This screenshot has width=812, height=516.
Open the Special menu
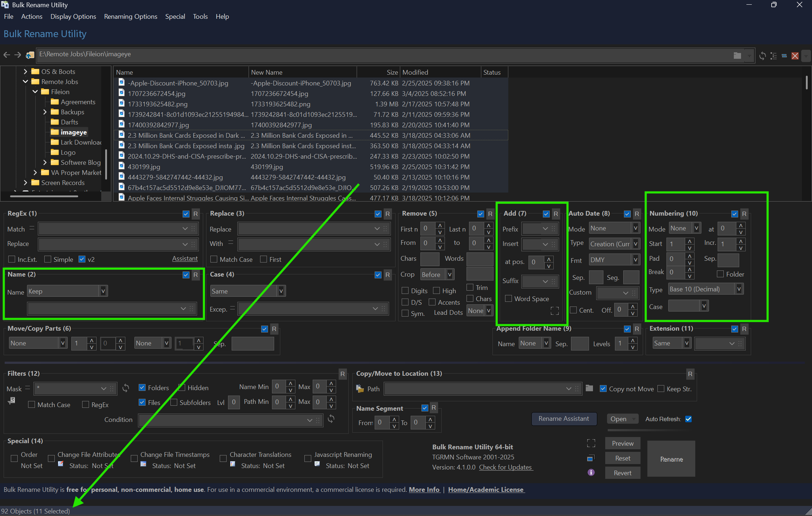175,17
